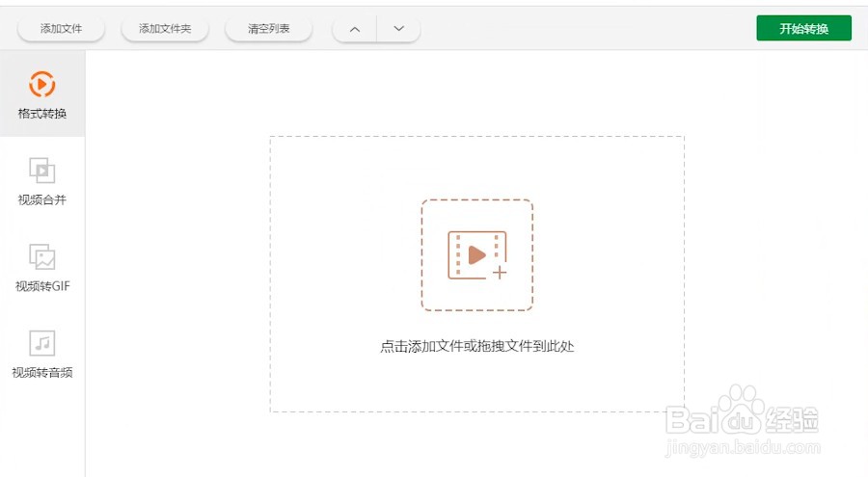Open the 视频转音频 music note icon
The image size is (868, 477).
click(x=42, y=343)
